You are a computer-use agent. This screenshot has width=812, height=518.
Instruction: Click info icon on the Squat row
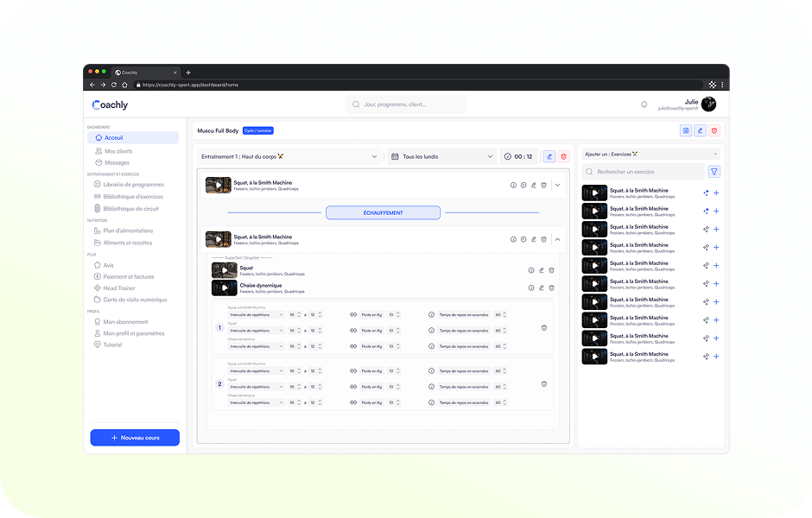(x=531, y=270)
